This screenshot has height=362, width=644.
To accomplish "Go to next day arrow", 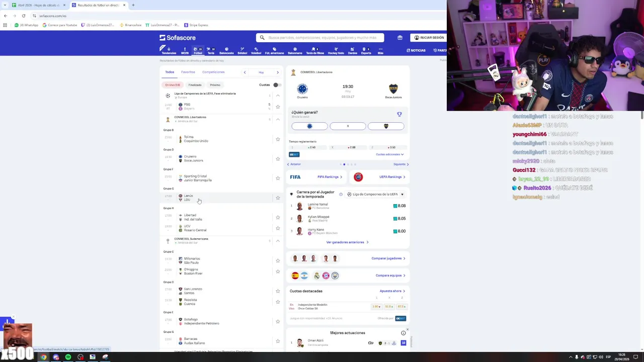I will pos(277,72).
